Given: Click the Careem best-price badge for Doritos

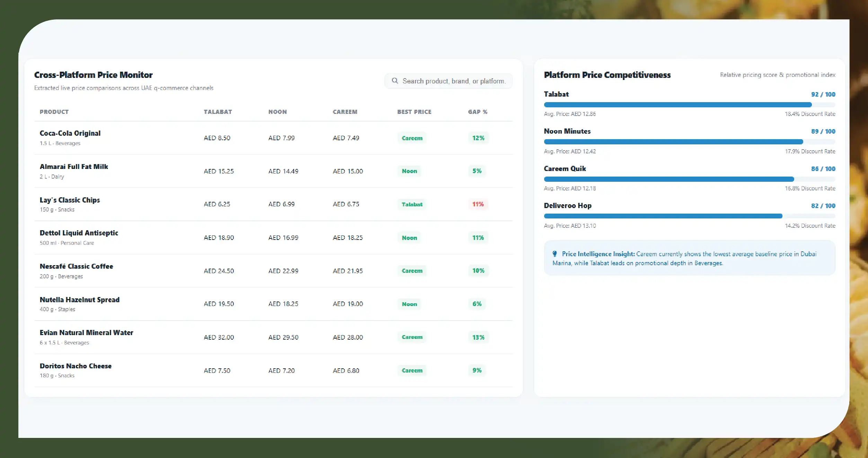Looking at the screenshot, I should point(412,370).
